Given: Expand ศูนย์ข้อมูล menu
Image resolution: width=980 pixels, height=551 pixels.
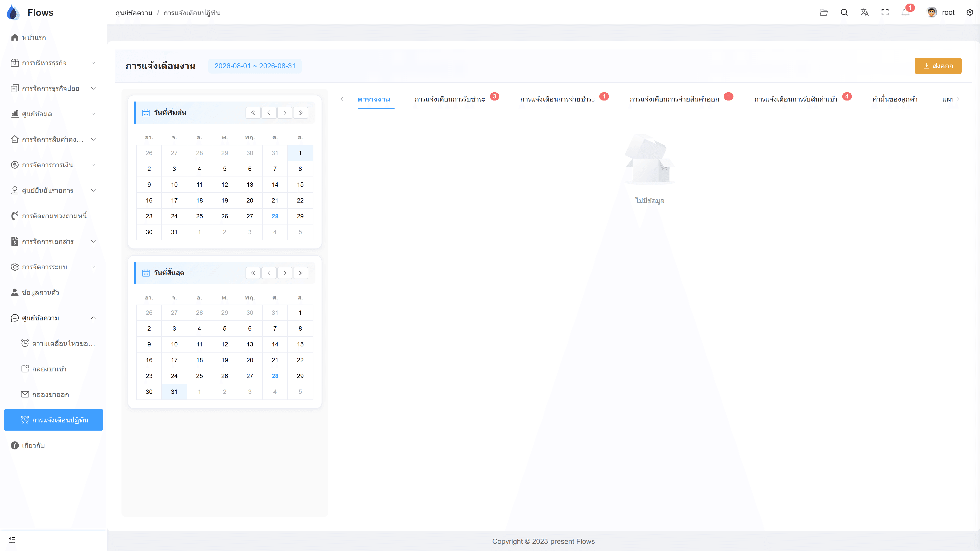Looking at the screenshot, I should (53, 114).
